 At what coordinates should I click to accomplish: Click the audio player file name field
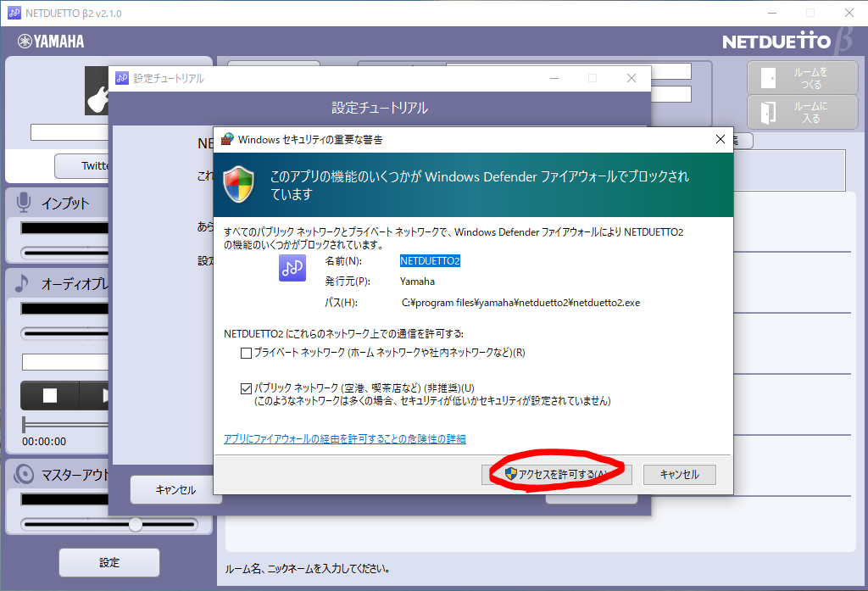(65, 362)
